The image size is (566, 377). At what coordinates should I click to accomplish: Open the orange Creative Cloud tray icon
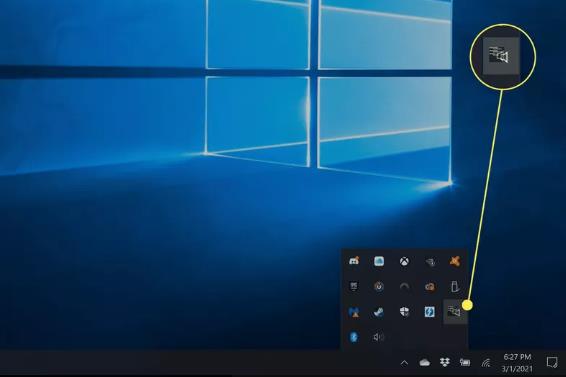[x=430, y=287]
